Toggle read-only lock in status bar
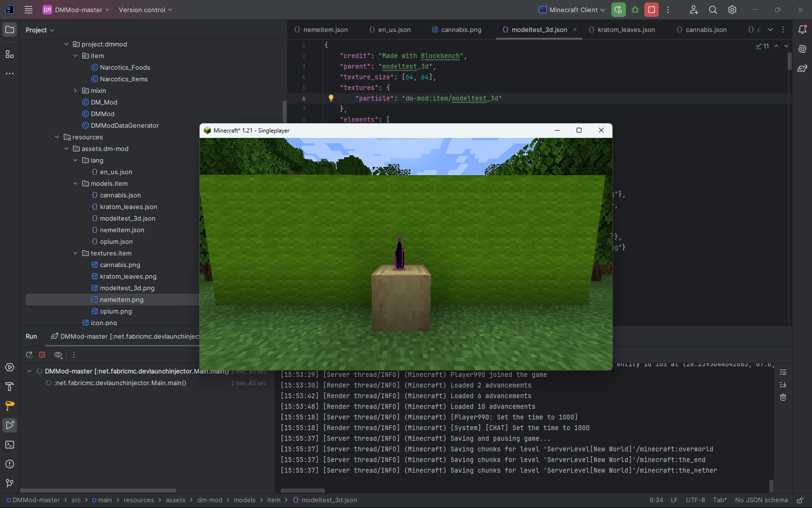The height and width of the screenshot is (508, 812). 800,500
